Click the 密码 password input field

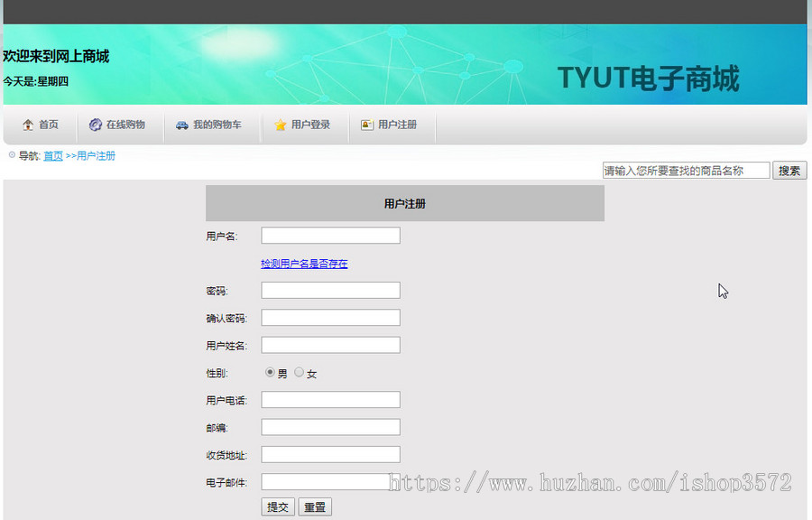pos(329,290)
